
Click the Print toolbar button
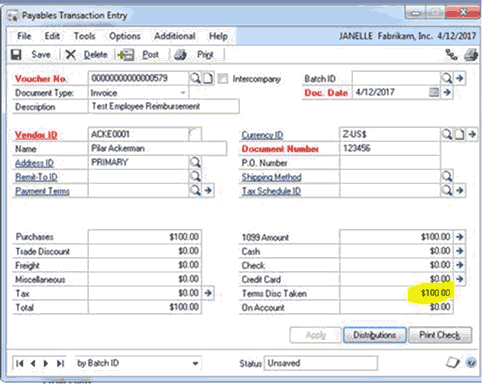tap(194, 55)
